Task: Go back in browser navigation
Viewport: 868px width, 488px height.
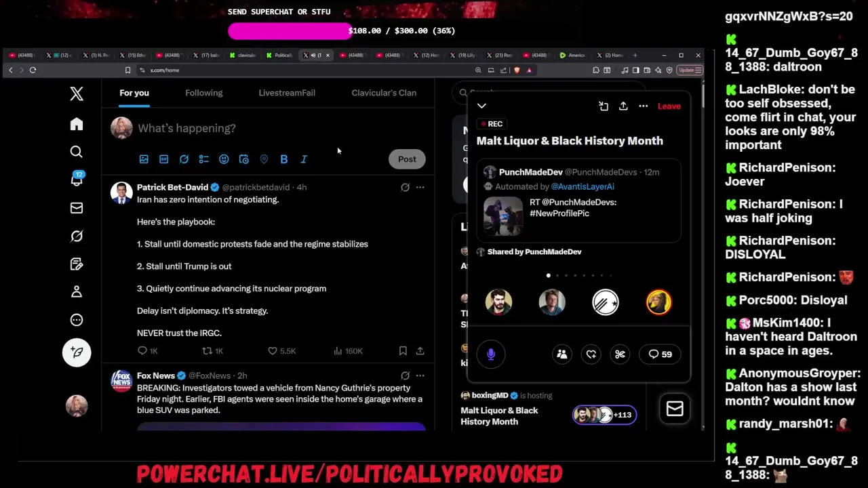Action: 10,70
